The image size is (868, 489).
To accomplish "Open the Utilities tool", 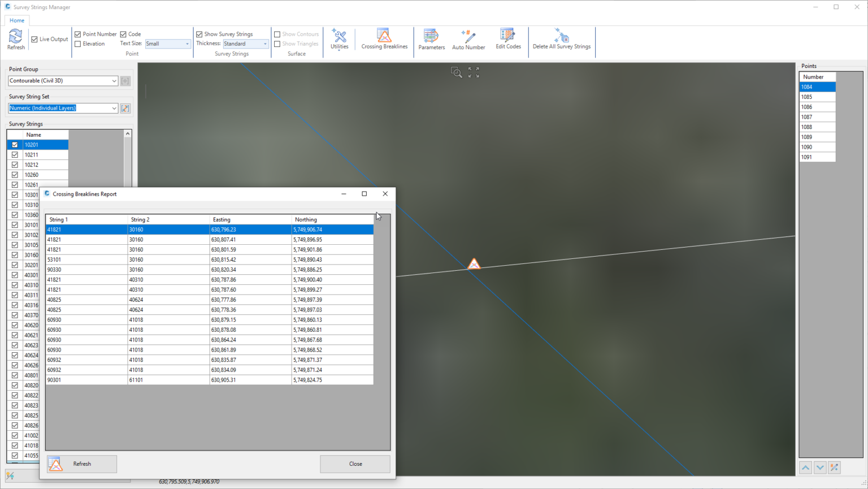I will pos(339,39).
